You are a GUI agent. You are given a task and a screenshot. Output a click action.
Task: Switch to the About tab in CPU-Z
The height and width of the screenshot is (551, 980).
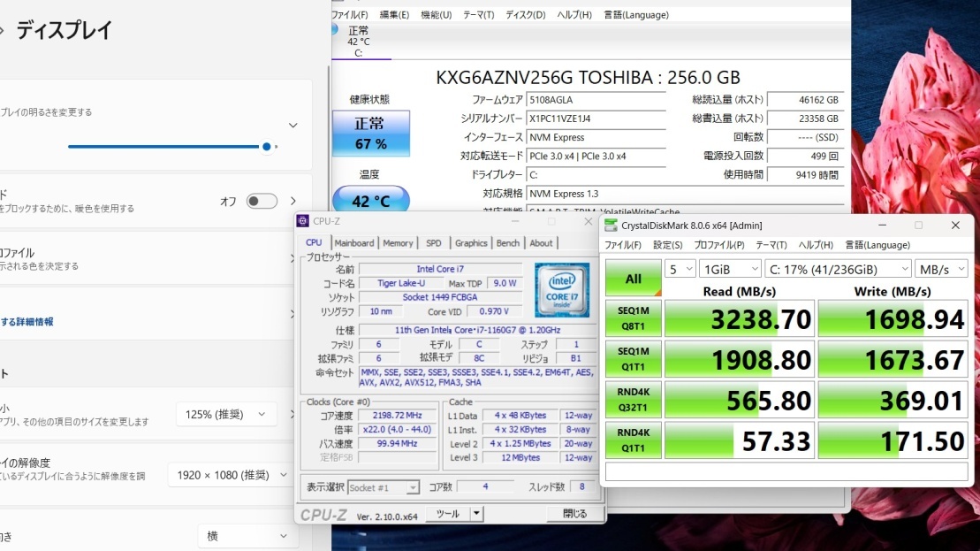[541, 242]
